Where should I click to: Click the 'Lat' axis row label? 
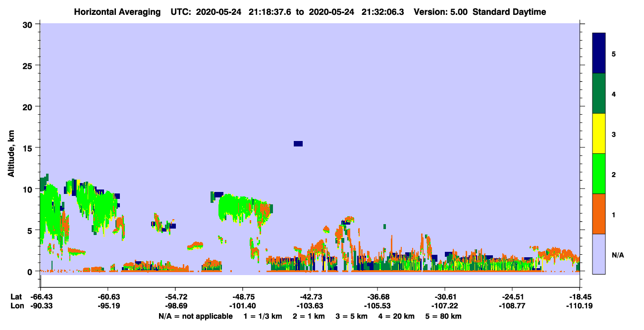click(x=16, y=297)
